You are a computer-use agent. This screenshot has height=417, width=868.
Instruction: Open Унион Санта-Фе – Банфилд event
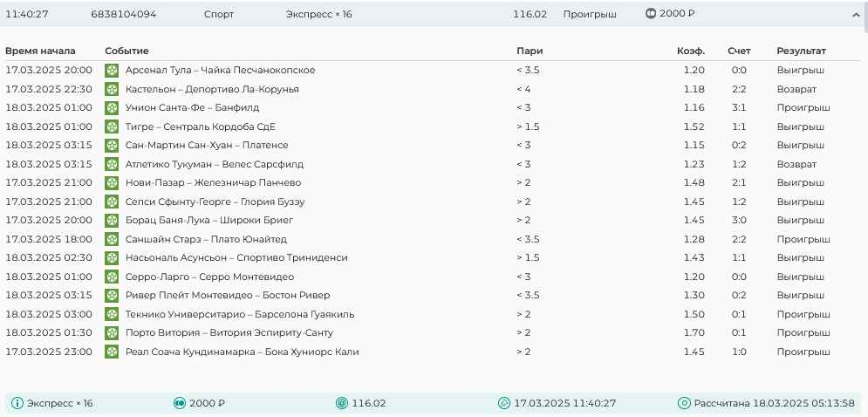tap(192, 107)
